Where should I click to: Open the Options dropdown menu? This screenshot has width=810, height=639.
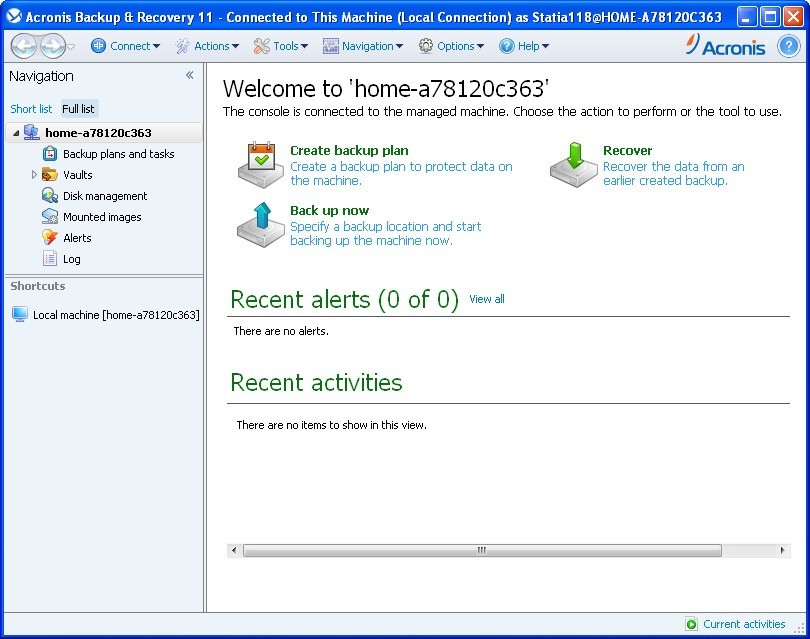[455, 45]
